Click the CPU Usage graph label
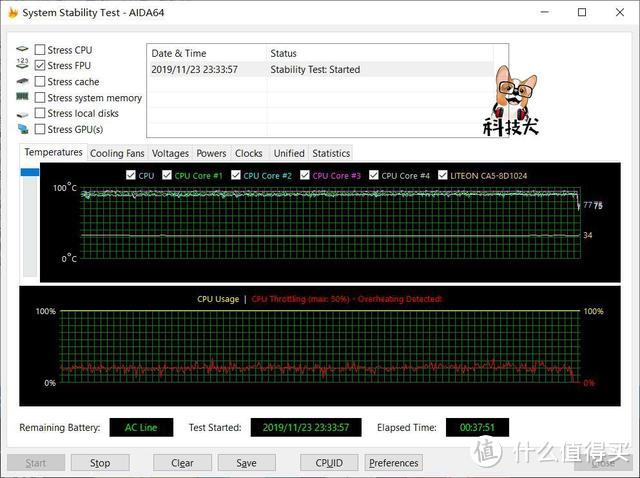640x478 pixels. coord(218,299)
